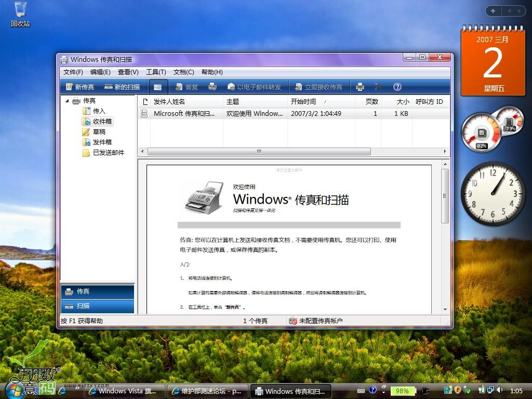
Task: Click down arrow of preview vertical scrollbar
Action: point(445,310)
